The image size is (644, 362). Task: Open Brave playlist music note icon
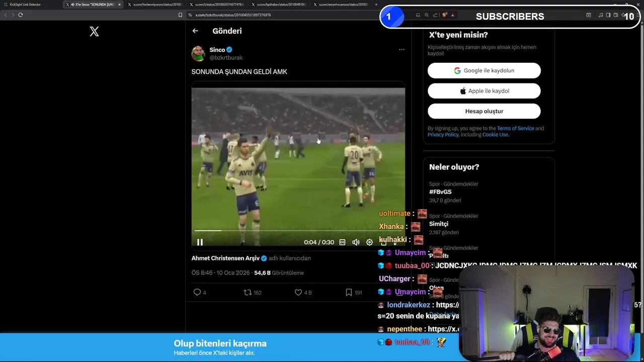(601, 15)
